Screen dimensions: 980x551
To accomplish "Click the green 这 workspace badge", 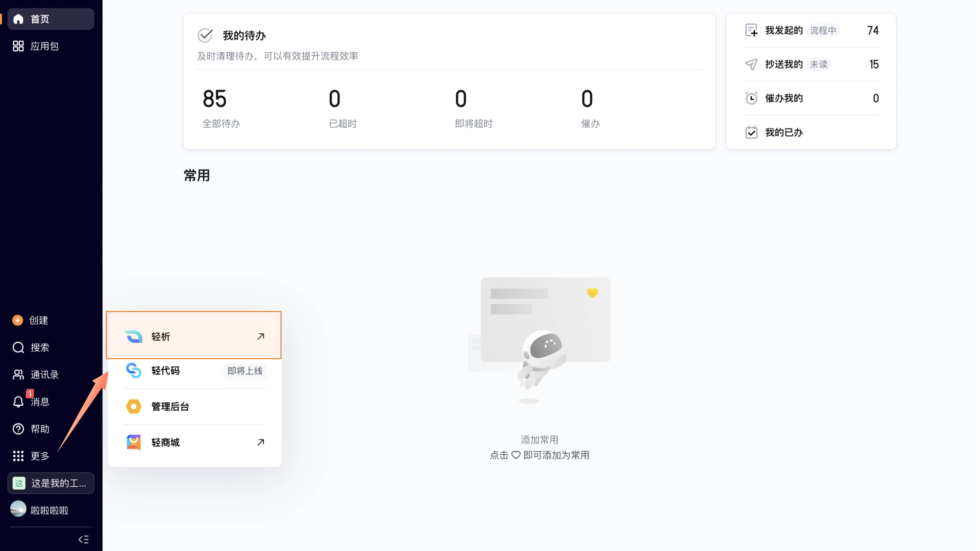I will pos(19,483).
